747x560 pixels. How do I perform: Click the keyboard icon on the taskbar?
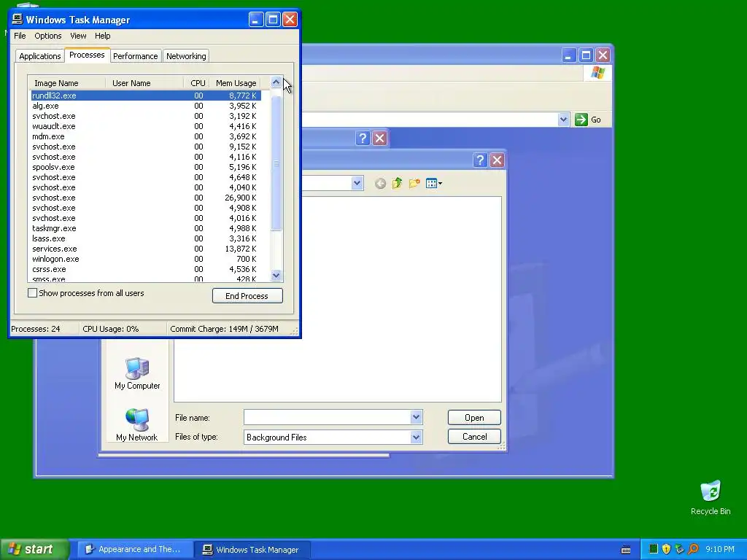click(626, 550)
